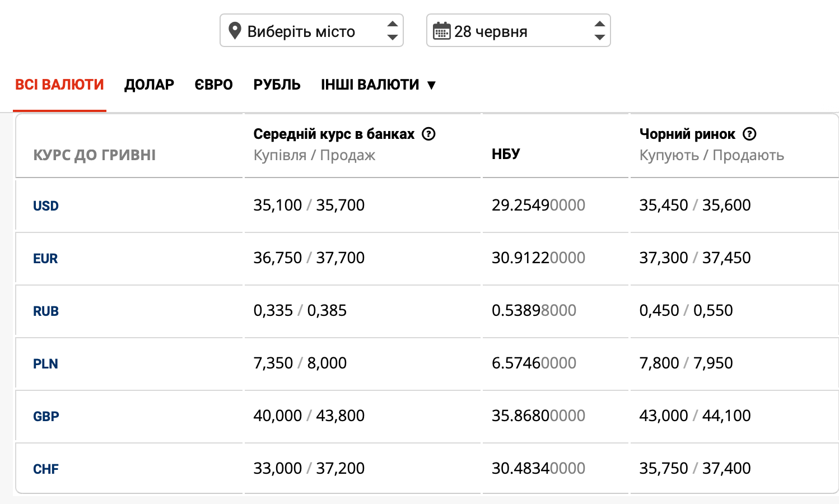
Task: Click the location pin icon
Action: coord(235,31)
